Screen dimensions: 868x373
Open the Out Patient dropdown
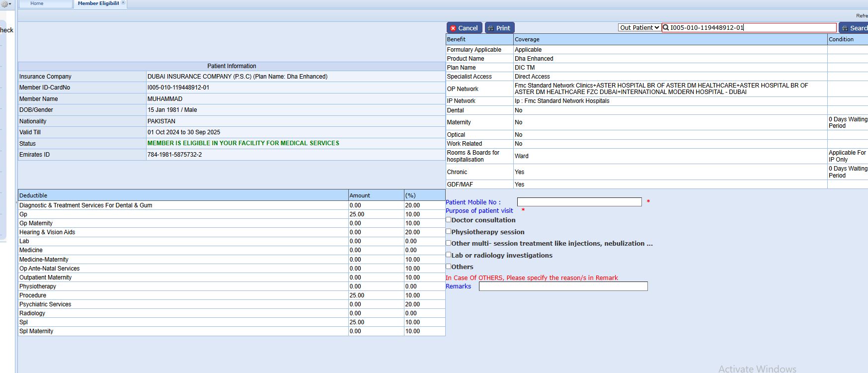click(639, 28)
